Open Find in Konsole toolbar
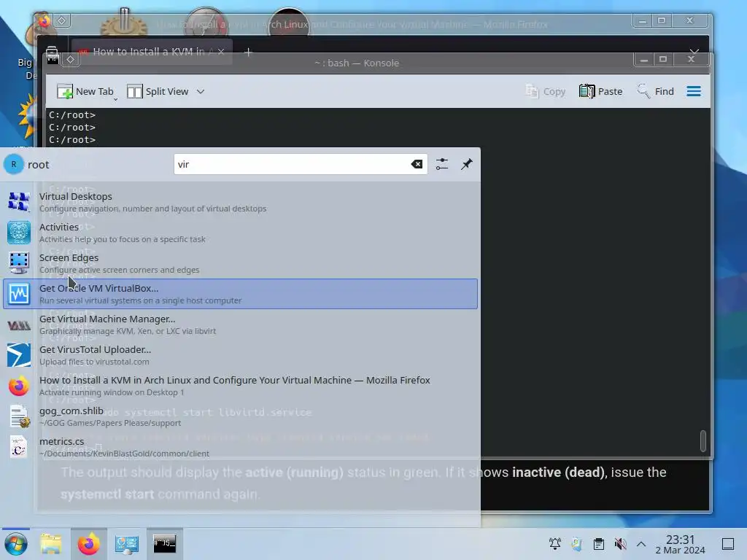 (x=656, y=91)
